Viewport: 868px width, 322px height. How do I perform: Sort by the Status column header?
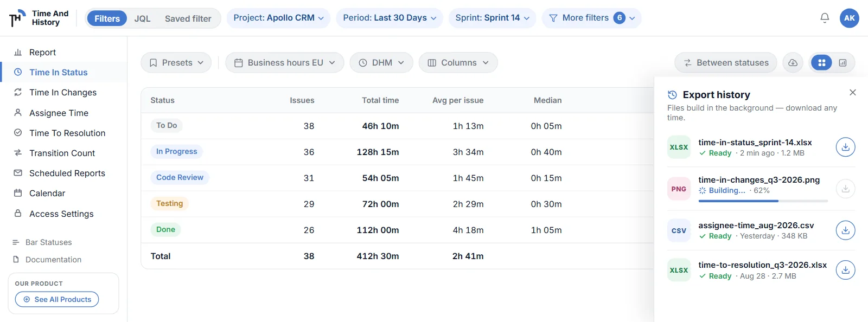(163, 100)
